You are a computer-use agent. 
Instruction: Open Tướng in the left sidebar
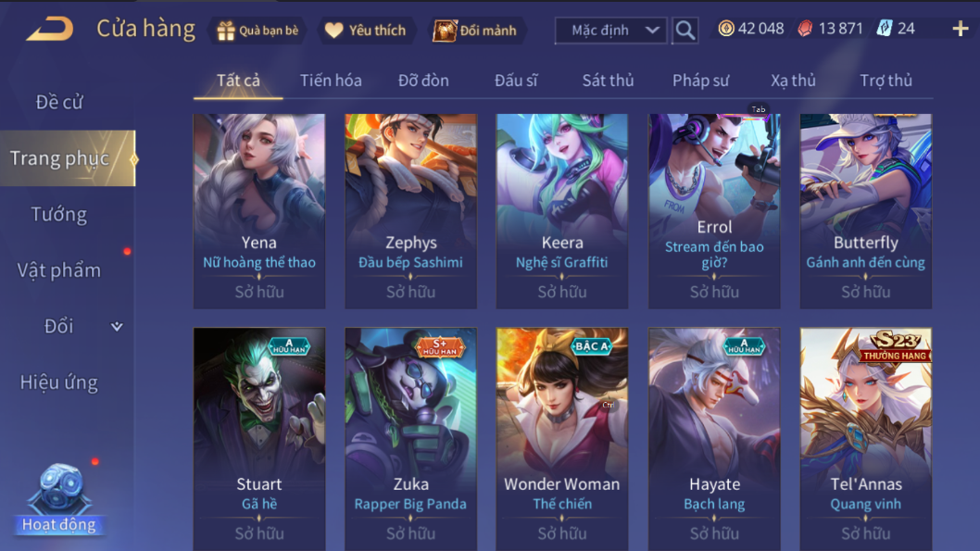(58, 214)
